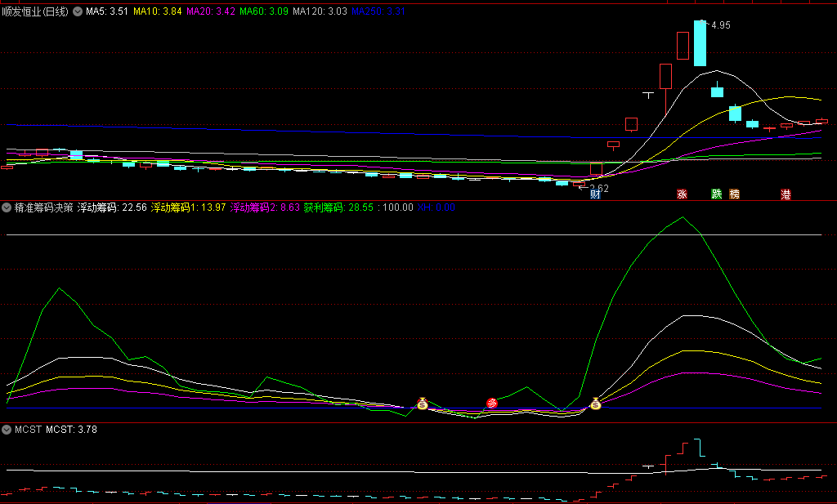Click the MCST: 3.78 value label

coord(72,430)
